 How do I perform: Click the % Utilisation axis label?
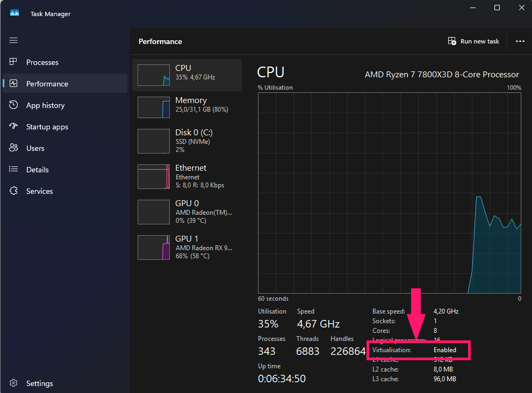275,88
